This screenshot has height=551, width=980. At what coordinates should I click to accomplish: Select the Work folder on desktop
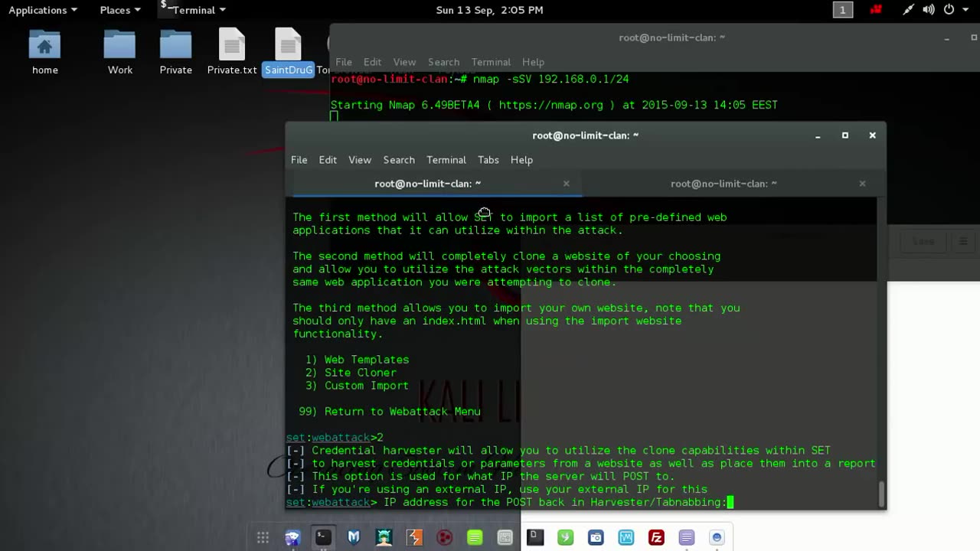pos(119,53)
